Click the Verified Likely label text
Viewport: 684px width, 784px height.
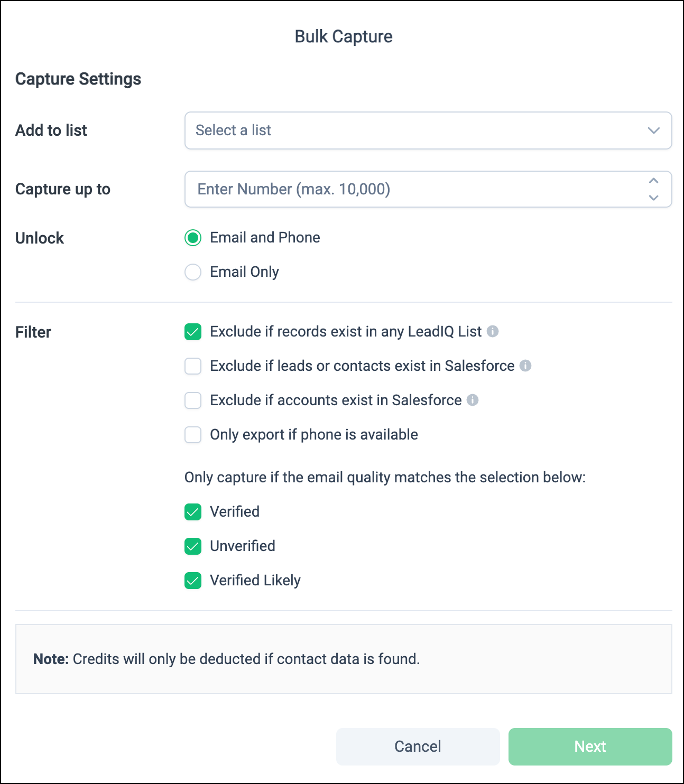[x=255, y=580]
